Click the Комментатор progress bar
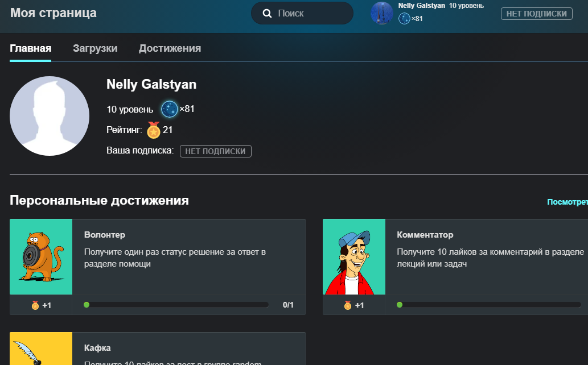588x365 pixels. pyautogui.click(x=489, y=305)
